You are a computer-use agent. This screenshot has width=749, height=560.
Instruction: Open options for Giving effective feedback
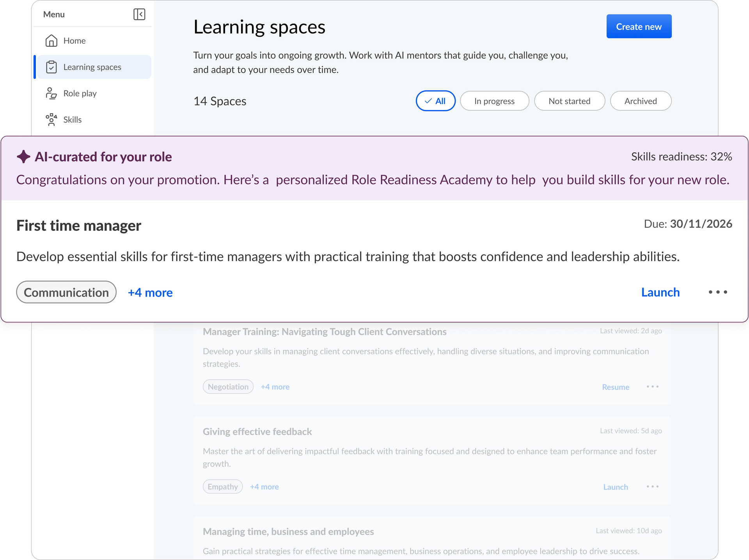[x=652, y=486]
